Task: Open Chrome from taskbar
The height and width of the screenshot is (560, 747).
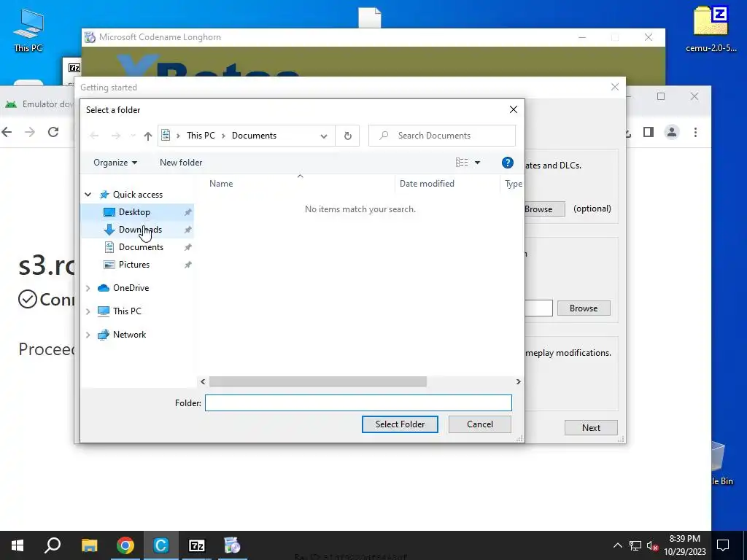Action: [125, 545]
